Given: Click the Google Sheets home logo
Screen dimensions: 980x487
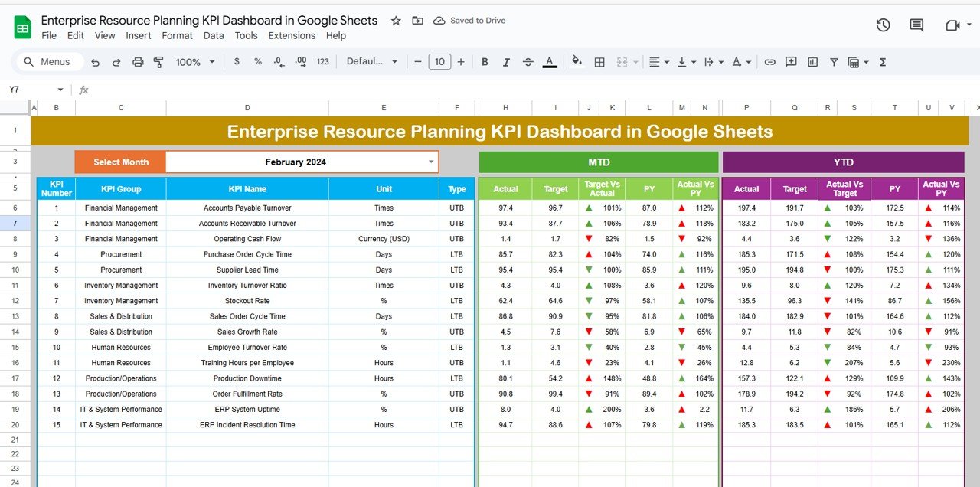Looking at the screenshot, I should [x=22, y=28].
